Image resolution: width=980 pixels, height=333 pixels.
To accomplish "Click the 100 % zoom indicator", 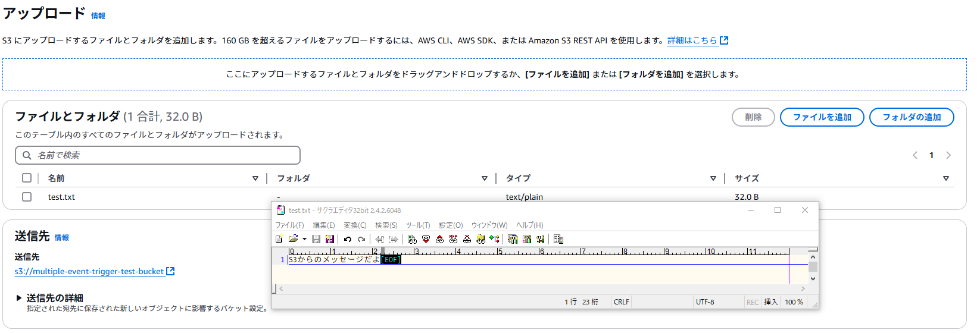I will tap(794, 302).
